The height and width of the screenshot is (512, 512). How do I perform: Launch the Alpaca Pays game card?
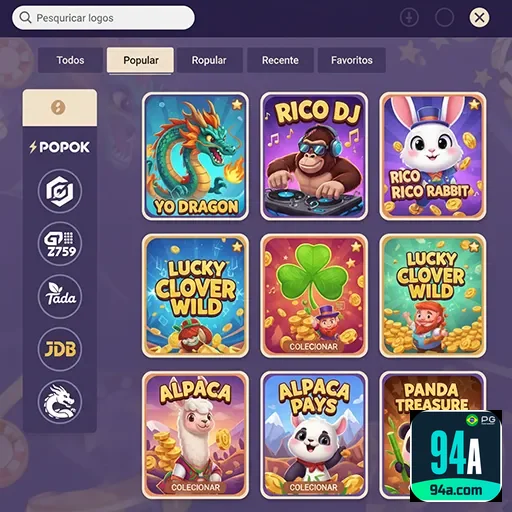pos(314,435)
